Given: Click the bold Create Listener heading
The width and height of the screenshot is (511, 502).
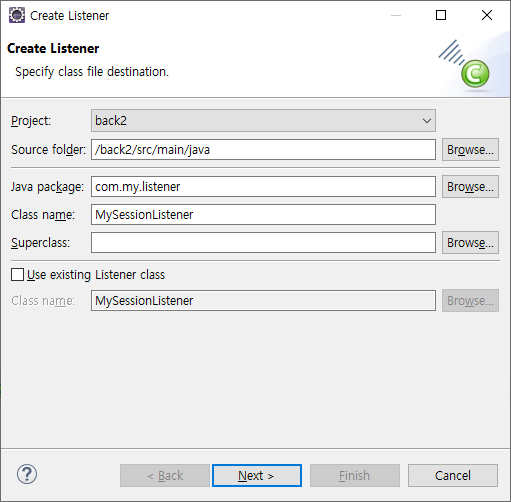Looking at the screenshot, I should pyautogui.click(x=53, y=49).
